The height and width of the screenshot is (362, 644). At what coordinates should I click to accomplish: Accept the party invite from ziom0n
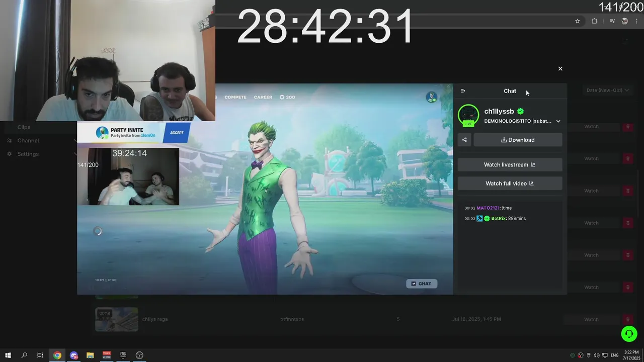click(x=177, y=133)
